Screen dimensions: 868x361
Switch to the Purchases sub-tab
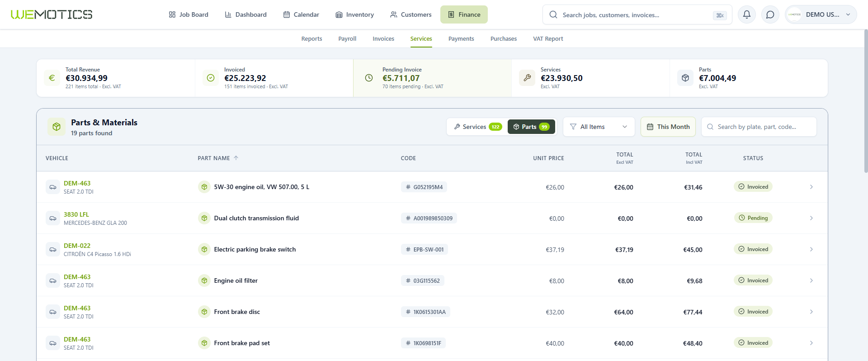click(504, 39)
